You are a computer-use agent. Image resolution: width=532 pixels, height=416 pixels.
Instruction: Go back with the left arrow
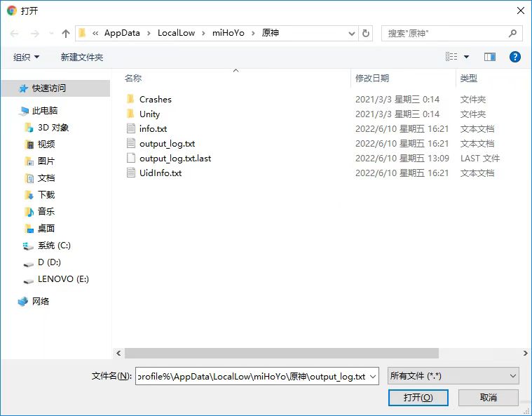coord(14,33)
